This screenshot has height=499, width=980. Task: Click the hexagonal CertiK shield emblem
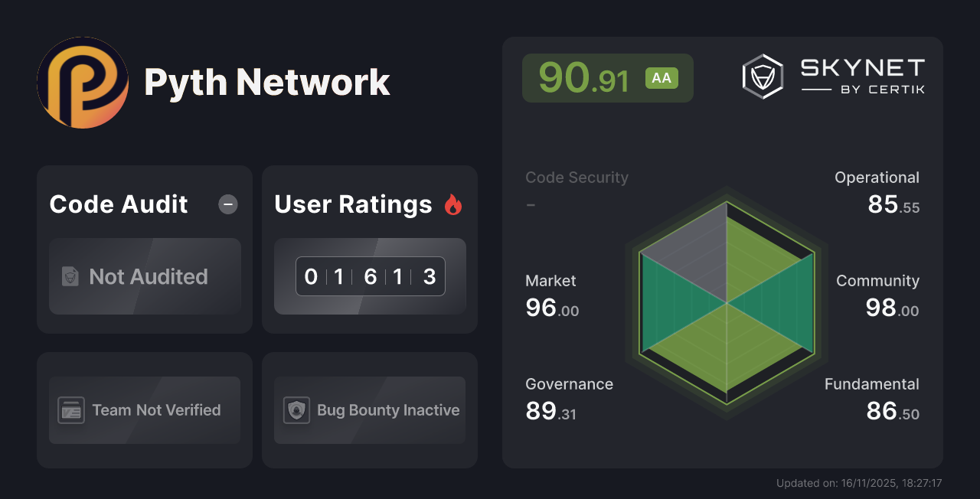tap(763, 74)
